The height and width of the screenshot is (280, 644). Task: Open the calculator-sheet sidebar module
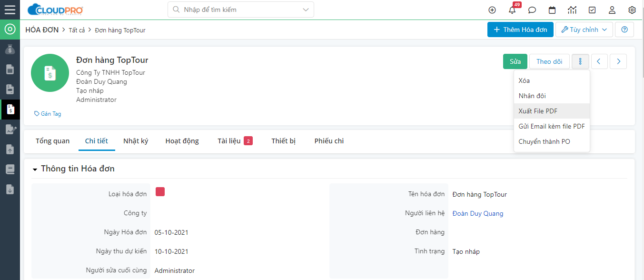(10, 70)
